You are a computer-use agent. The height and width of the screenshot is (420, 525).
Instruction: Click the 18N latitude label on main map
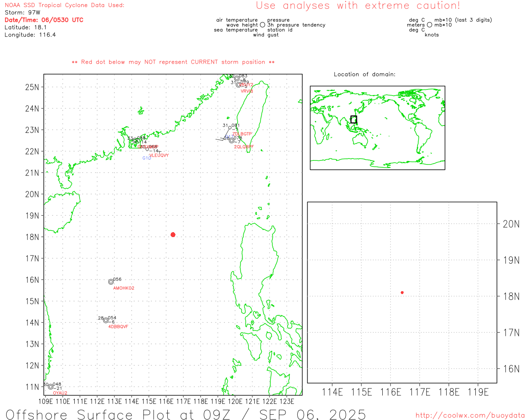coord(32,237)
